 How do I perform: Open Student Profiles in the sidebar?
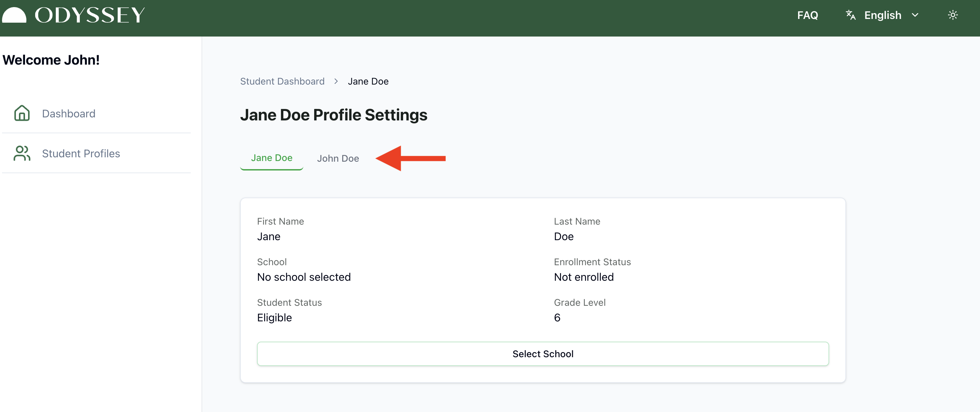[80, 153]
